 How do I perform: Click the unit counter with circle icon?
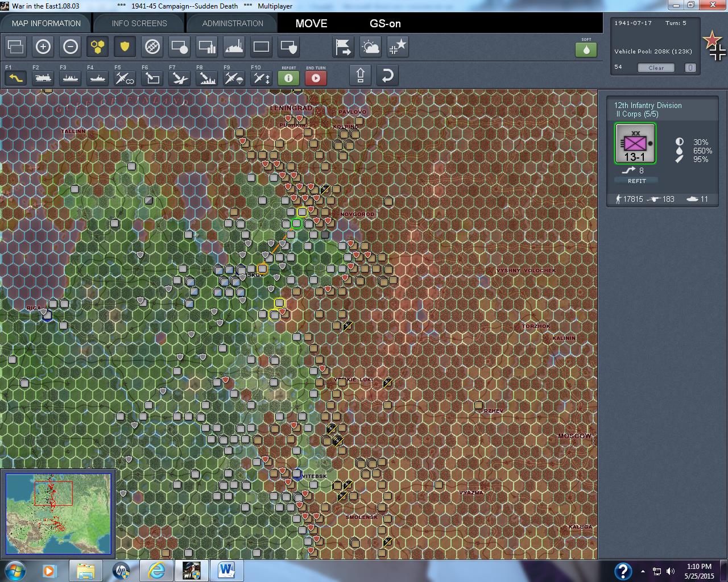click(x=180, y=47)
